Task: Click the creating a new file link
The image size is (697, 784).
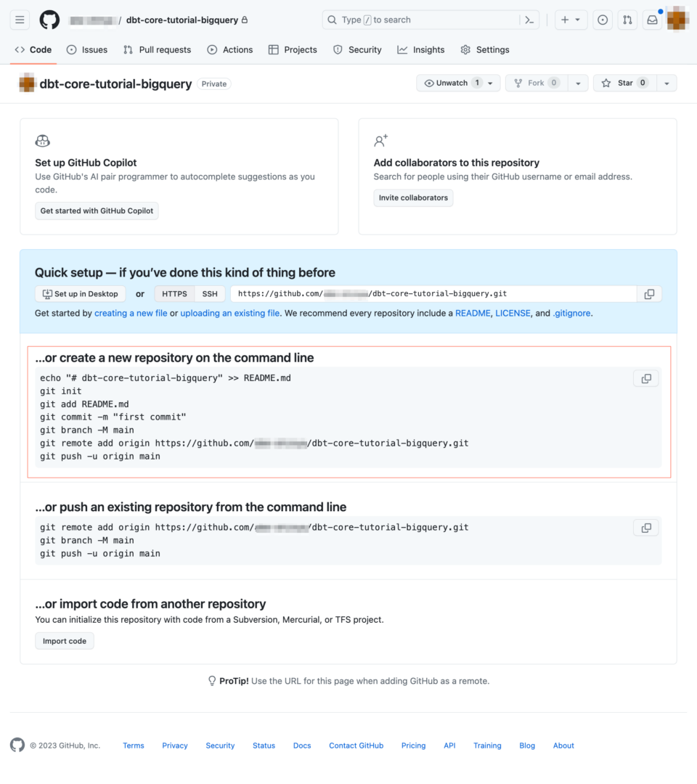Action: [131, 313]
